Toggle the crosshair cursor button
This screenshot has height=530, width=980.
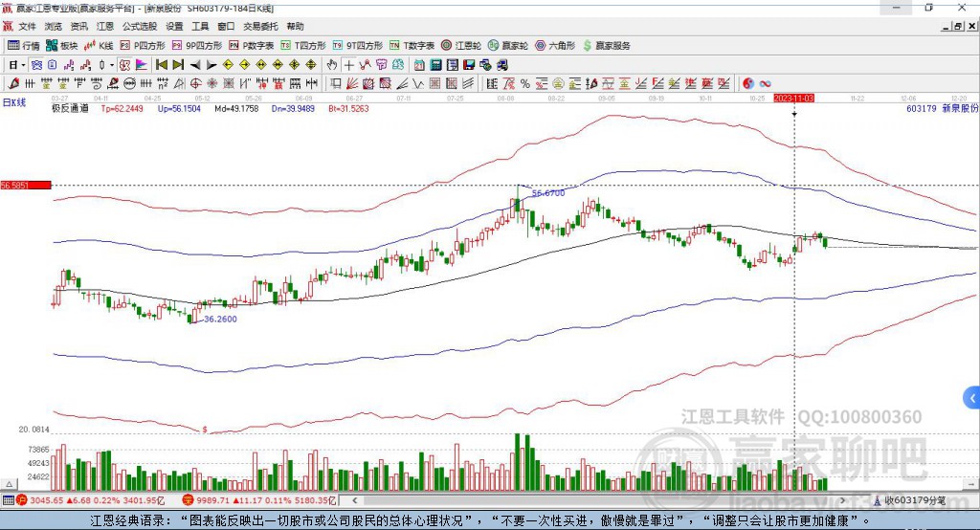point(348,65)
